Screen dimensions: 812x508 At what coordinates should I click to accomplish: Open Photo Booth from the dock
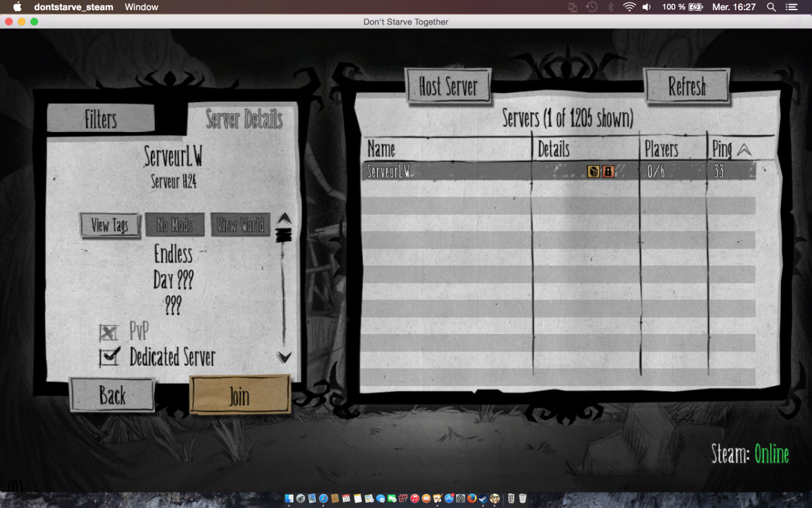point(403,499)
